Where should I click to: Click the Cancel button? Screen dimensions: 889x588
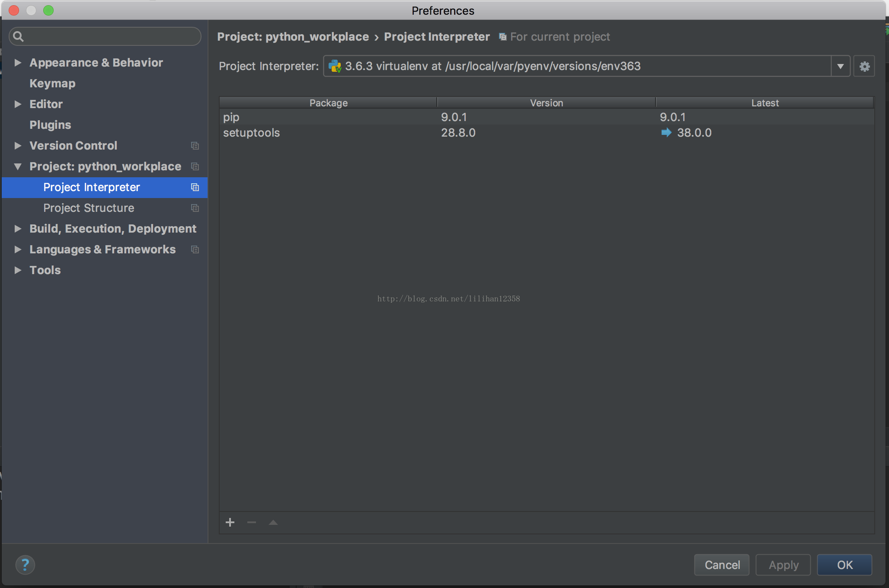pyautogui.click(x=722, y=565)
